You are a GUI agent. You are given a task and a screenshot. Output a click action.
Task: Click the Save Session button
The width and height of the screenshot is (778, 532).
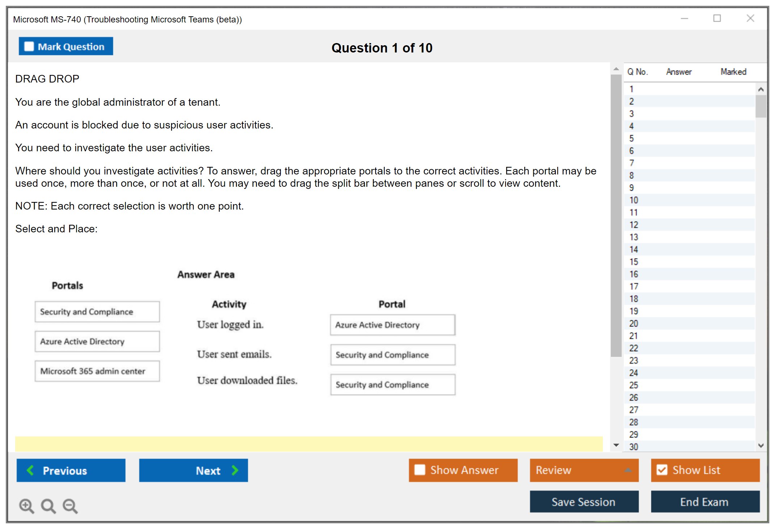pos(584,502)
